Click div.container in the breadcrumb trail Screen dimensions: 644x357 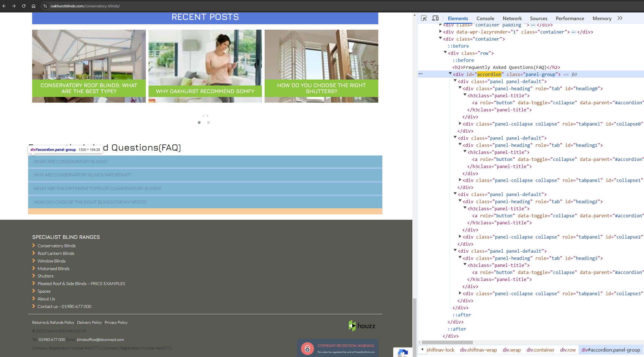click(x=540, y=350)
